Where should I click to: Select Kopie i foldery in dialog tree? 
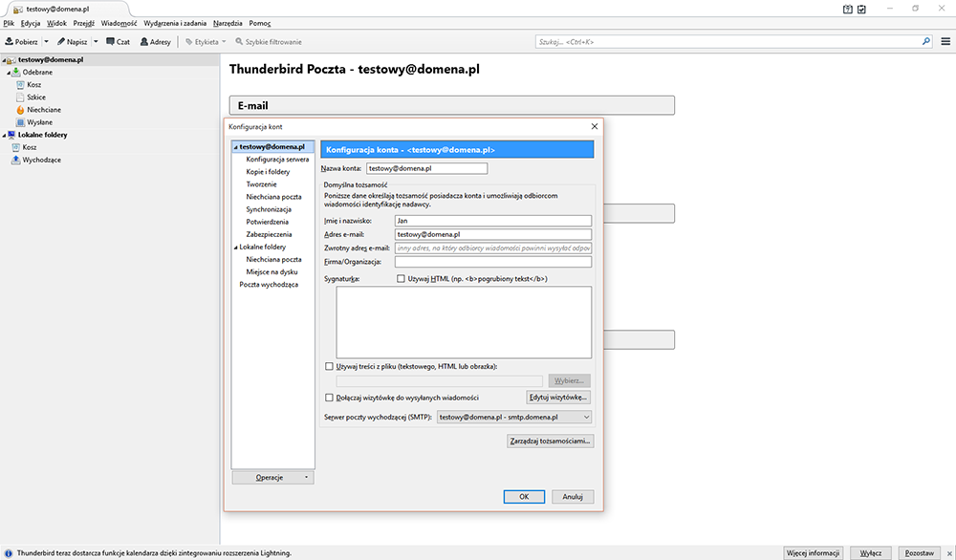pyautogui.click(x=268, y=172)
